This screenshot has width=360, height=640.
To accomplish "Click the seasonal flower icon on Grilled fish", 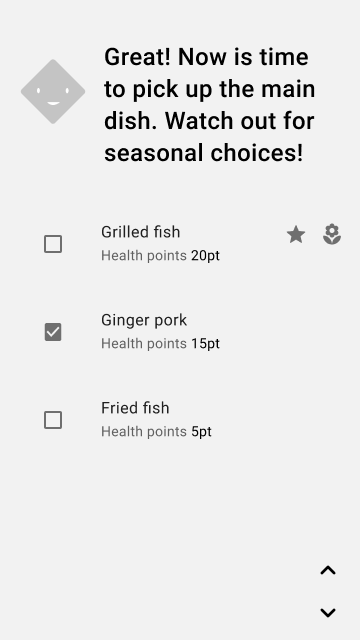I will click(332, 235).
